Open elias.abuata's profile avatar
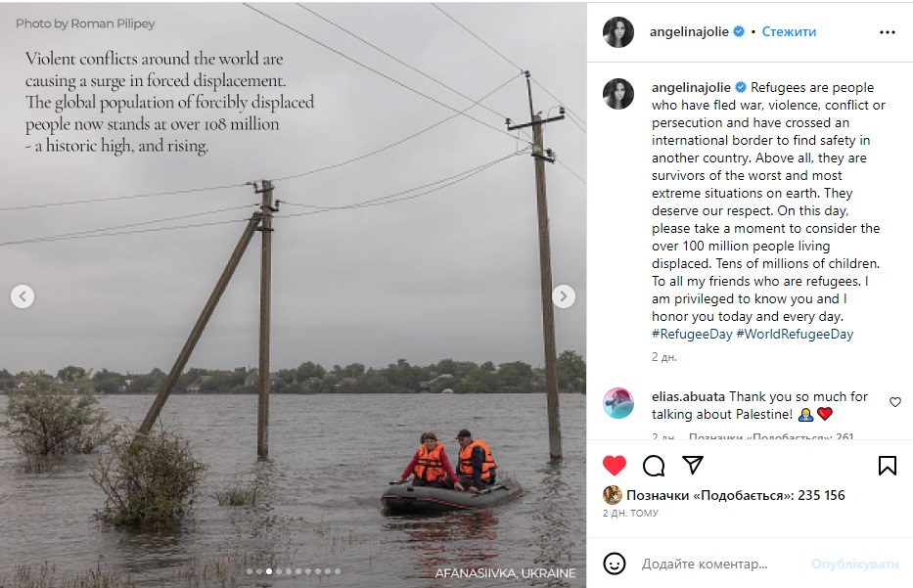The height and width of the screenshot is (588, 913). tap(618, 403)
